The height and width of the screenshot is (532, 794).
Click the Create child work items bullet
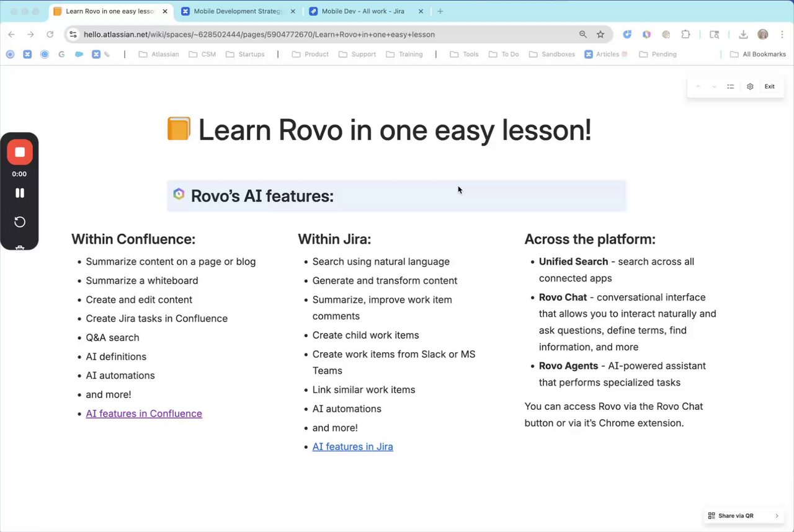point(365,335)
